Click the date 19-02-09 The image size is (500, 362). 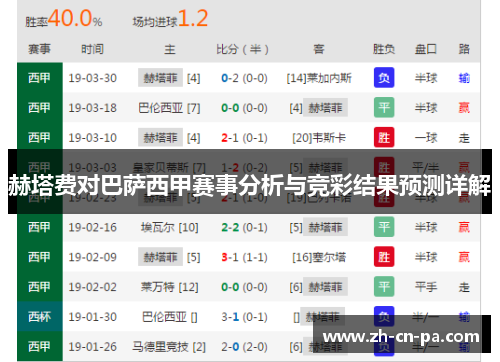[92, 257]
